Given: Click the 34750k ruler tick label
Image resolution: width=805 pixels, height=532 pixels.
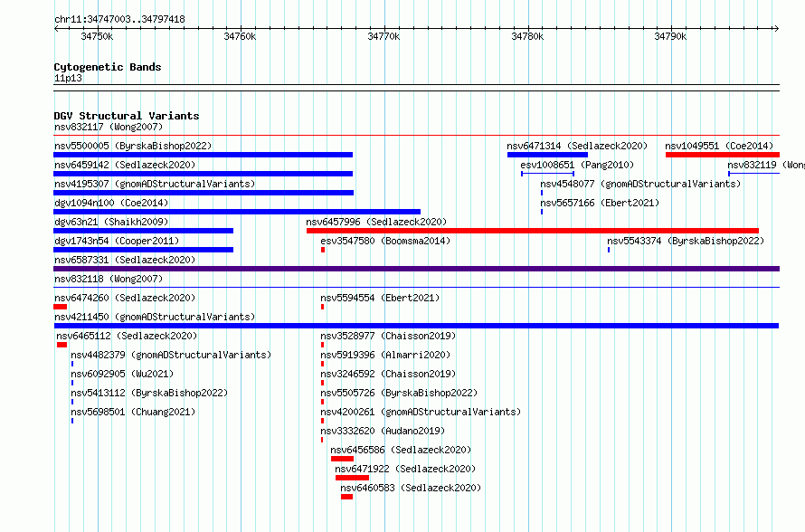Looking at the screenshot, I should pyautogui.click(x=97, y=36).
